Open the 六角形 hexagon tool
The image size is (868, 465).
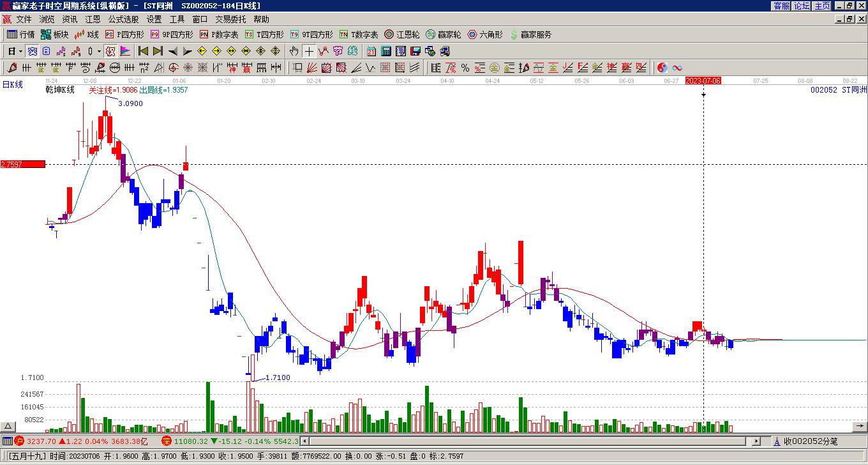[x=485, y=34]
